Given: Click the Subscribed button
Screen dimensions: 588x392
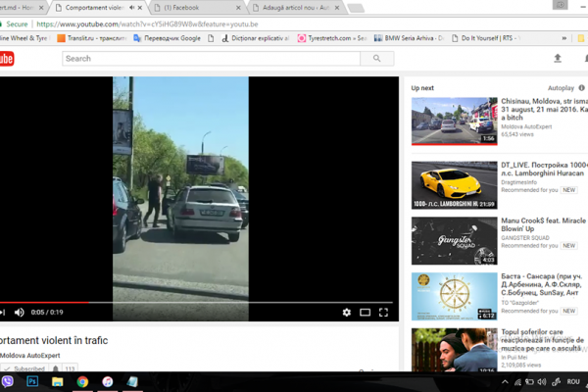Looking at the screenshot, I should (24, 368).
